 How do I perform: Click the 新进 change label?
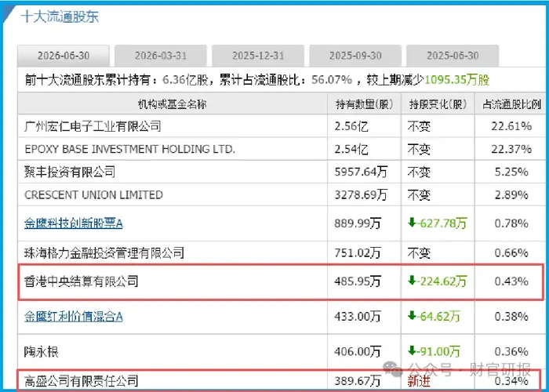tap(419, 381)
